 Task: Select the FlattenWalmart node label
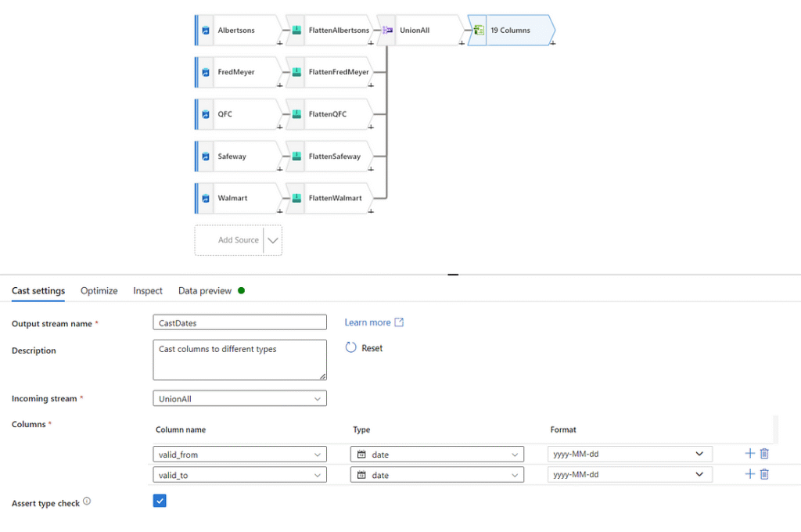click(335, 198)
